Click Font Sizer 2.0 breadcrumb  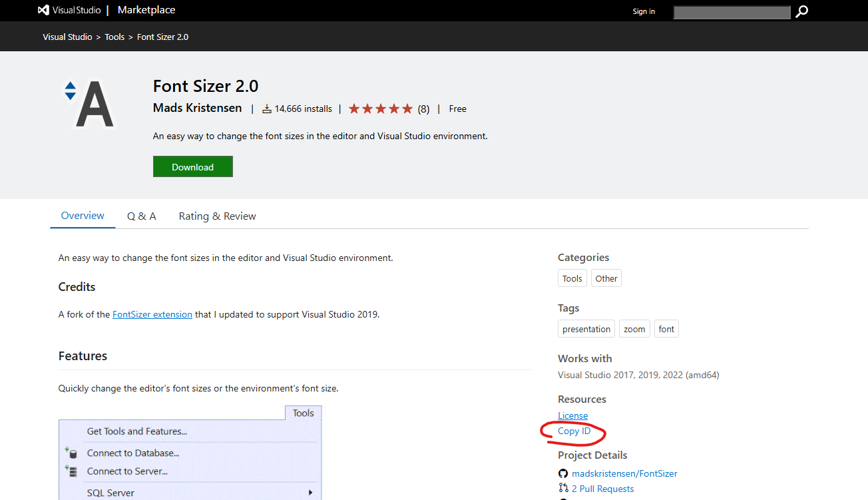coord(162,37)
